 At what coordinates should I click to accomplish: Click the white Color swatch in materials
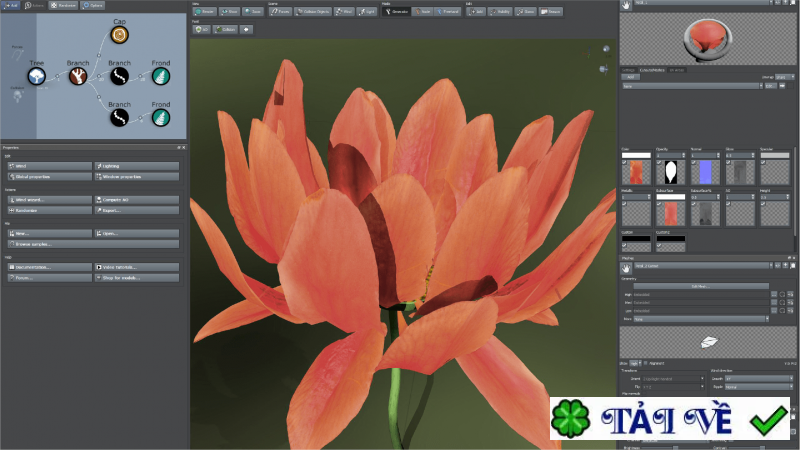[x=634, y=156]
